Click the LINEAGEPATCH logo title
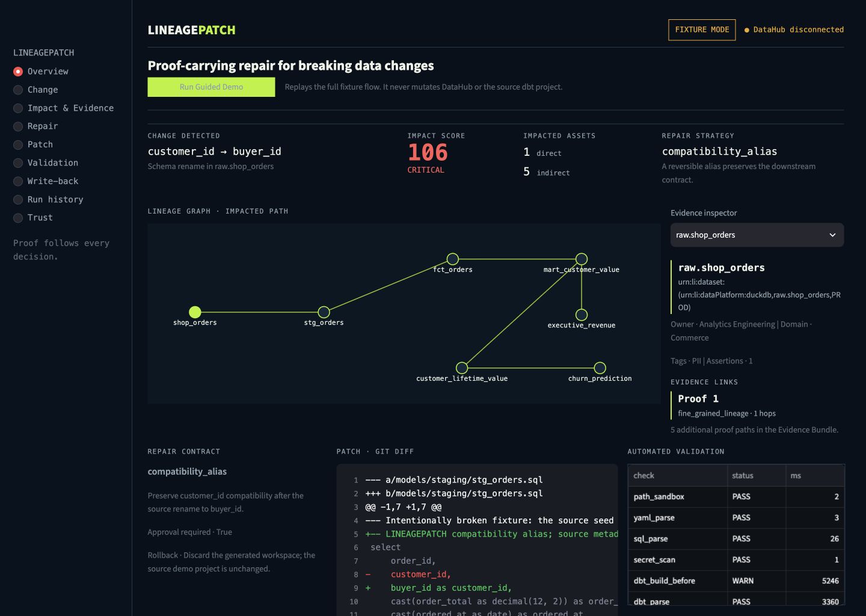This screenshot has height=616, width=866. pos(191,30)
